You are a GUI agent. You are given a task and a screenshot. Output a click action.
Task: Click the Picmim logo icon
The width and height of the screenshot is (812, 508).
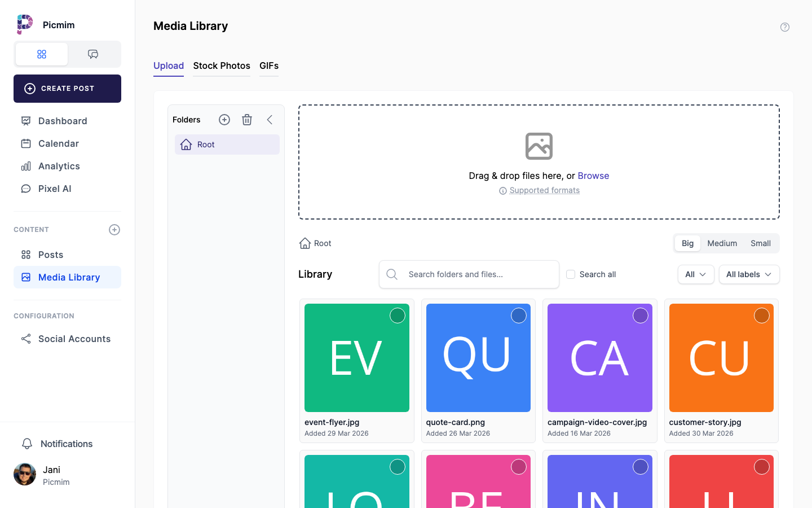click(x=25, y=25)
